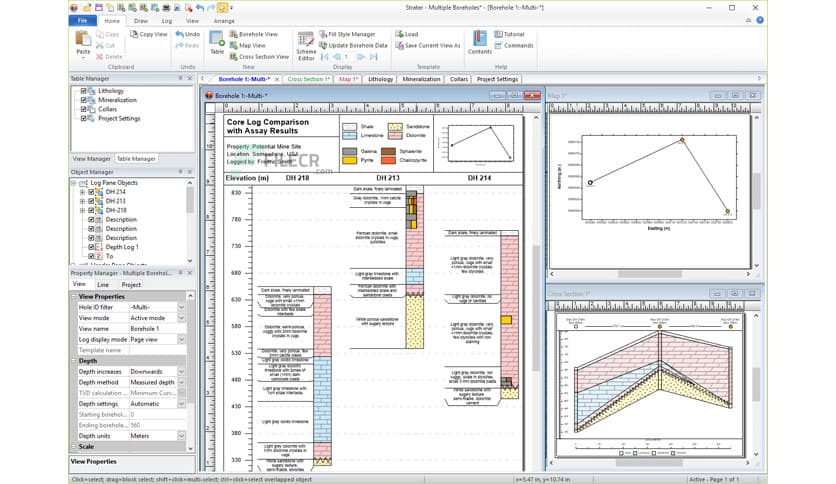Open the View mode dropdown
This screenshot has height=484, width=836.
pos(181,318)
